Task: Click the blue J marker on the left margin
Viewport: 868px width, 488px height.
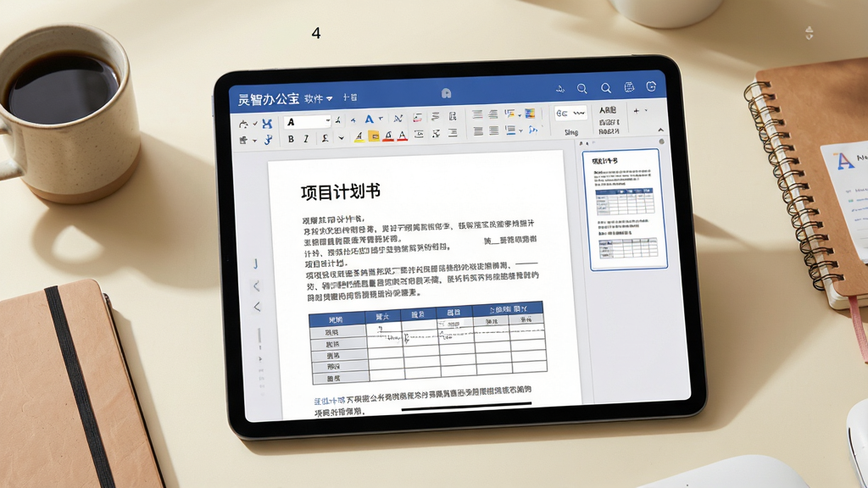Action: click(255, 263)
